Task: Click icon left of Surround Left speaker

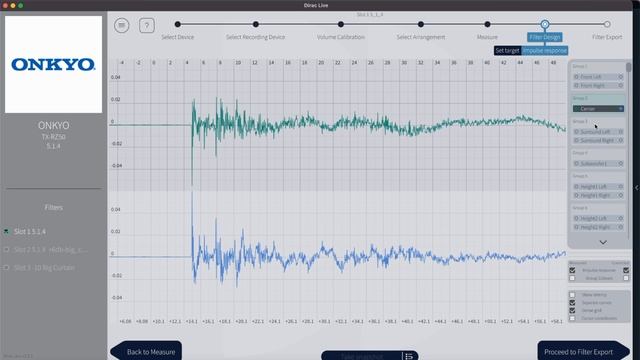Action: (x=576, y=131)
